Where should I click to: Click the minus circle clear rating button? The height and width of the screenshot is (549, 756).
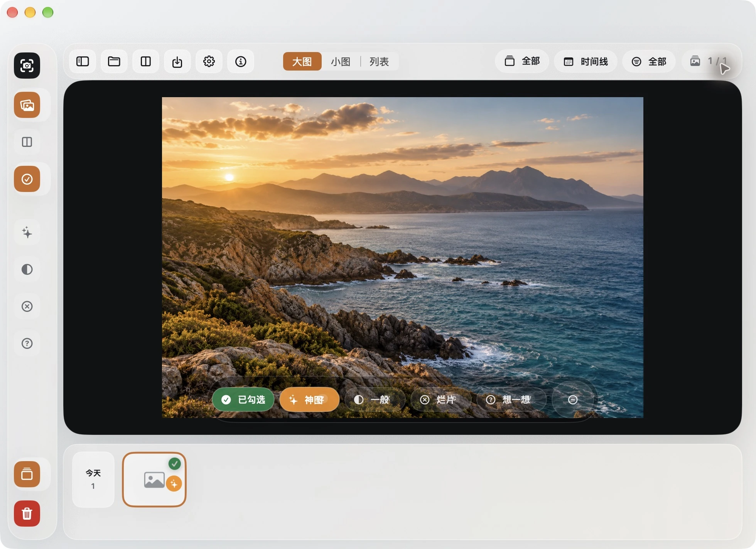click(573, 399)
